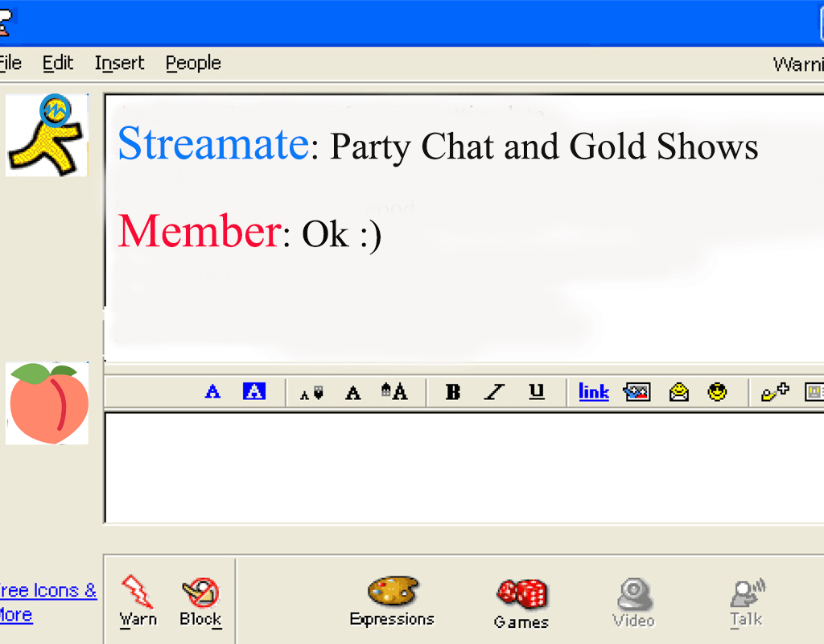Start Talk voice chat
The image size is (824, 644).
[747, 602]
